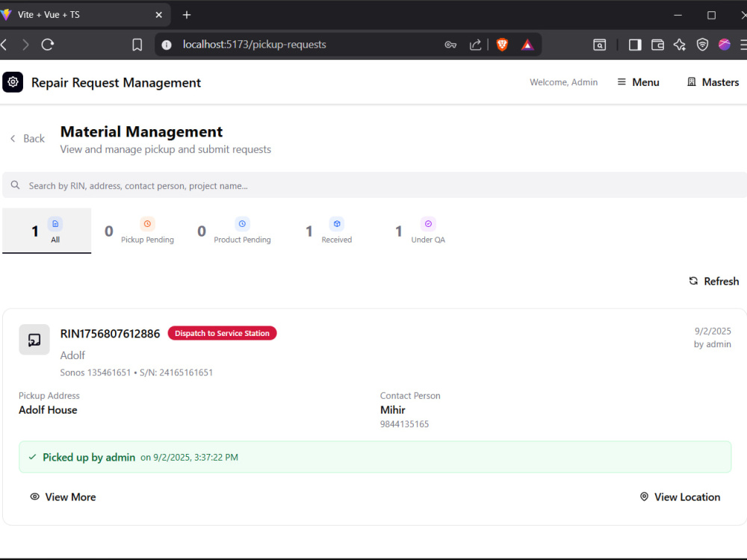Open the Brave wallet icon
Image resolution: width=747 pixels, height=560 pixels.
coord(657,45)
